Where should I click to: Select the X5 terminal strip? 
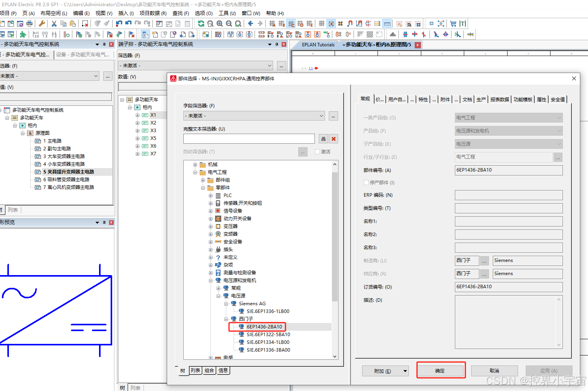pyautogui.click(x=153, y=138)
